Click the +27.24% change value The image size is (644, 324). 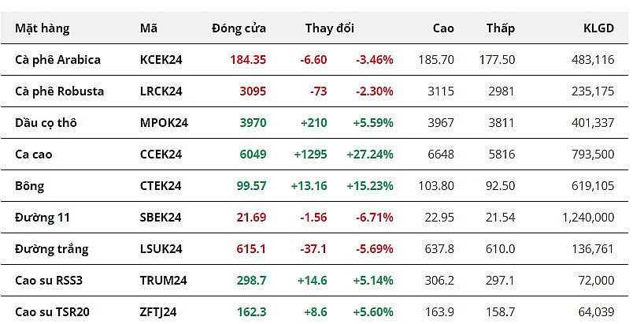[x=370, y=154]
